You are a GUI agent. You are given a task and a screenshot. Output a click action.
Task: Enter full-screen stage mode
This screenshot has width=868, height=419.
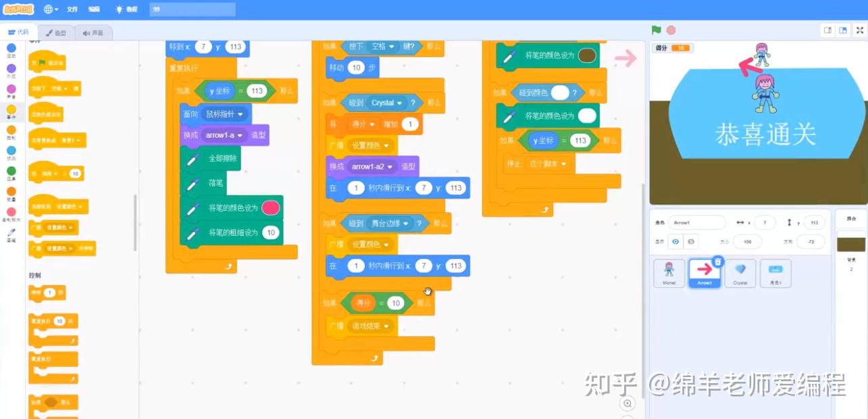(x=859, y=30)
